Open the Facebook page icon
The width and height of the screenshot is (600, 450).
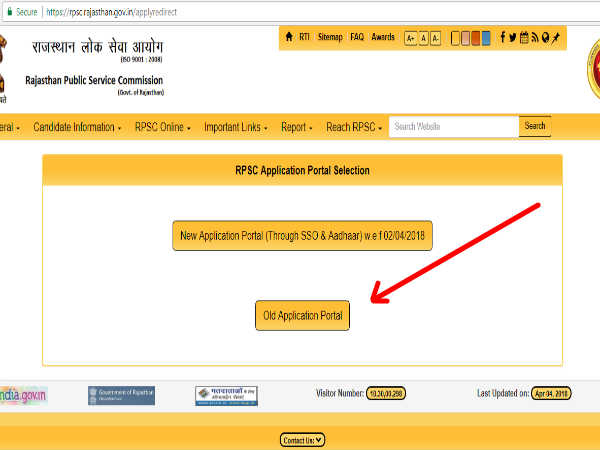[503, 37]
